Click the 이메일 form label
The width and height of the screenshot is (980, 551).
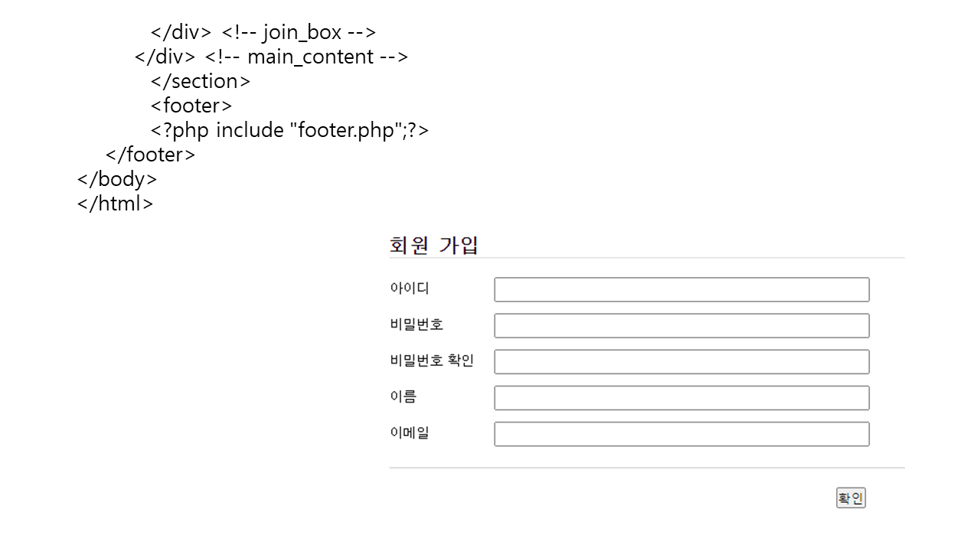coord(410,432)
